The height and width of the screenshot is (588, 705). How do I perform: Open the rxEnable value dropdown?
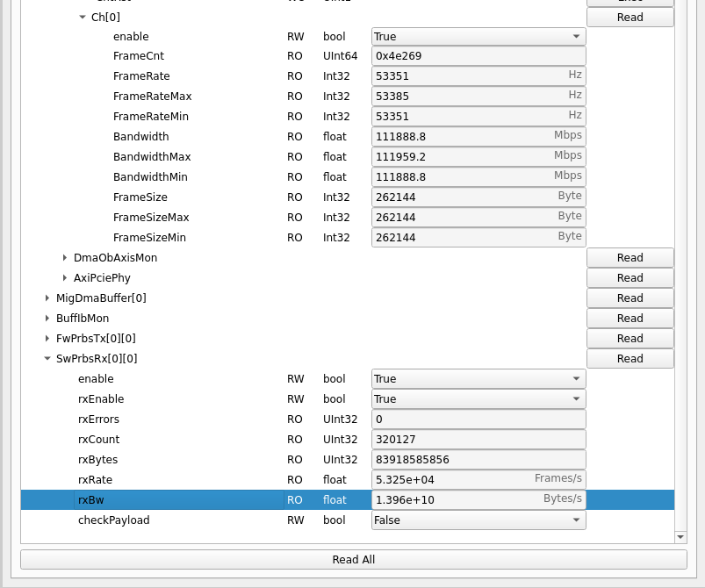click(478, 399)
